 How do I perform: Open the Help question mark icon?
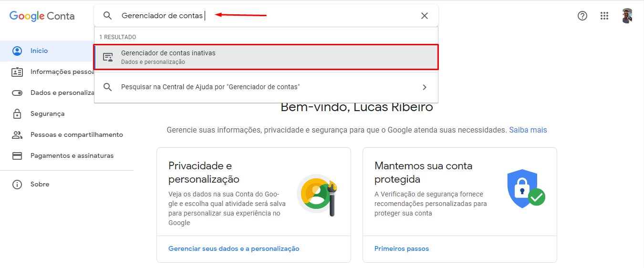[x=582, y=16]
